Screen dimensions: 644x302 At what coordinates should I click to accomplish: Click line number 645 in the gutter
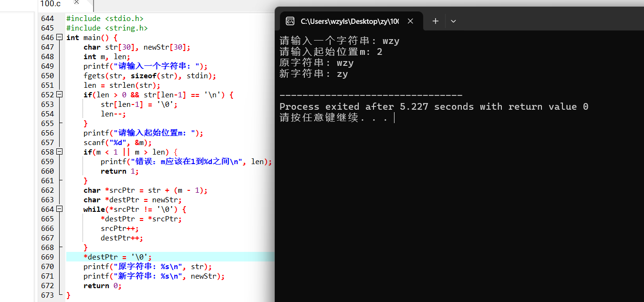tap(47, 28)
